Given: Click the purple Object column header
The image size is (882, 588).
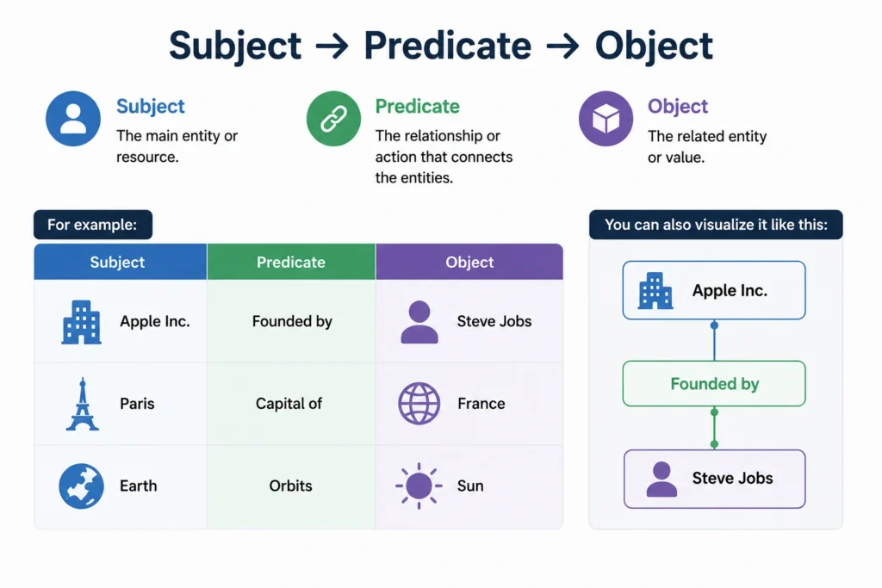Looking at the screenshot, I should click(x=469, y=262).
